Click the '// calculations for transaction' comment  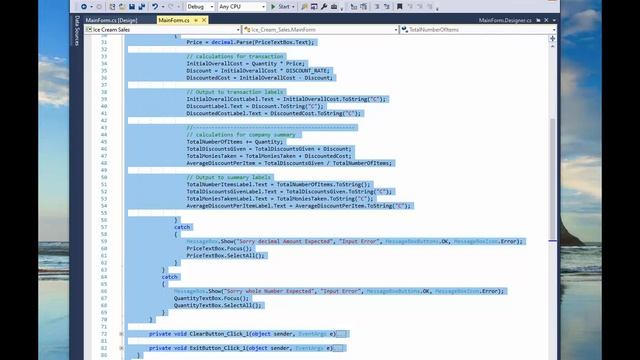pyautogui.click(x=235, y=56)
